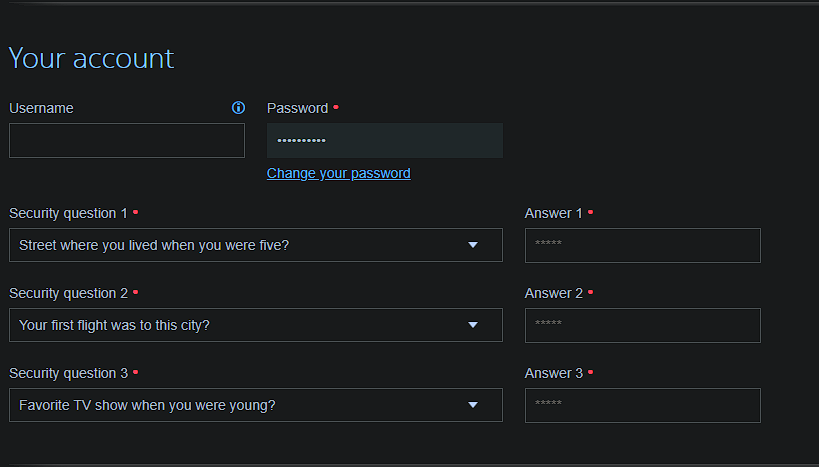Click the 'Answer 3' field label

click(553, 373)
